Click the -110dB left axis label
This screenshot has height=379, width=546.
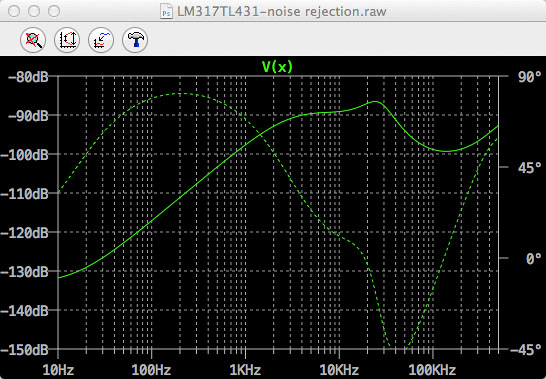24,194
